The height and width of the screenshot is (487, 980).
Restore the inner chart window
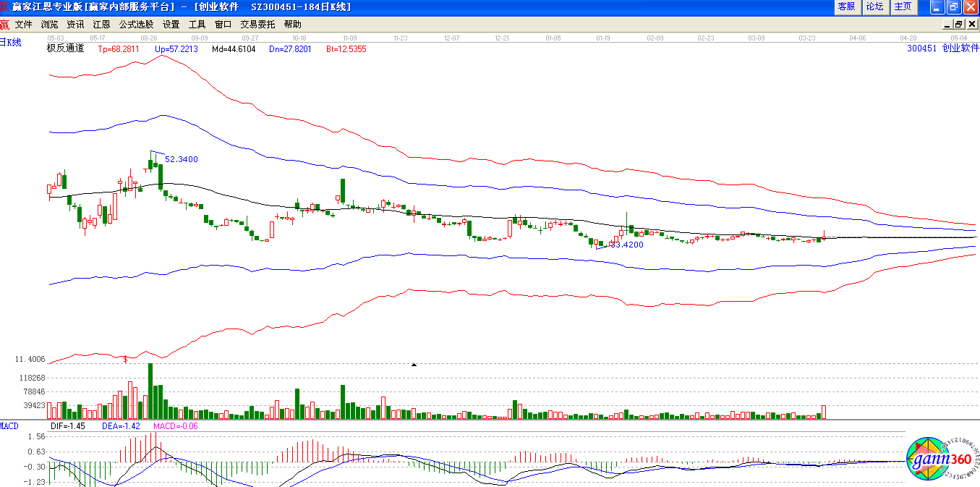pos(959,24)
